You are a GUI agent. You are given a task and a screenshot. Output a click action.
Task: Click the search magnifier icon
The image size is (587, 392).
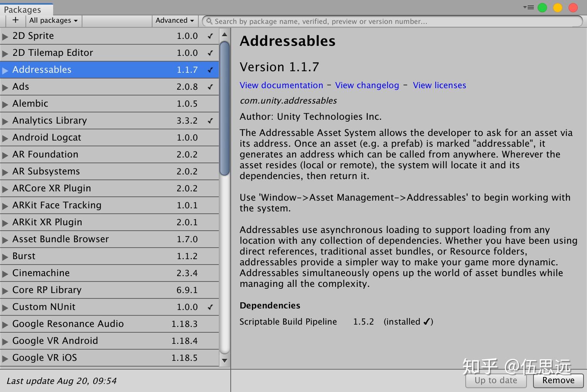pos(209,21)
